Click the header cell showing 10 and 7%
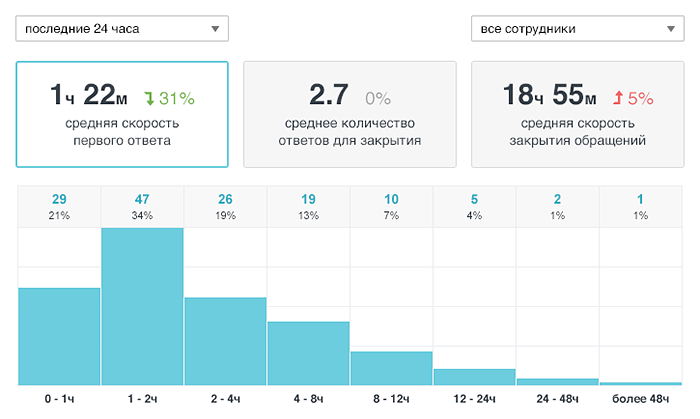700x419 pixels. coord(392,207)
